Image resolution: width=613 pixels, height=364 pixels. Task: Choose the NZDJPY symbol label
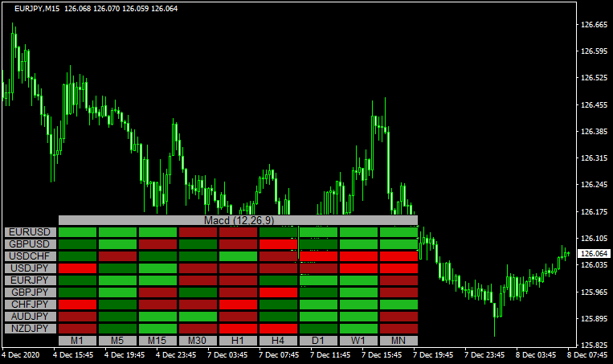click(x=31, y=329)
